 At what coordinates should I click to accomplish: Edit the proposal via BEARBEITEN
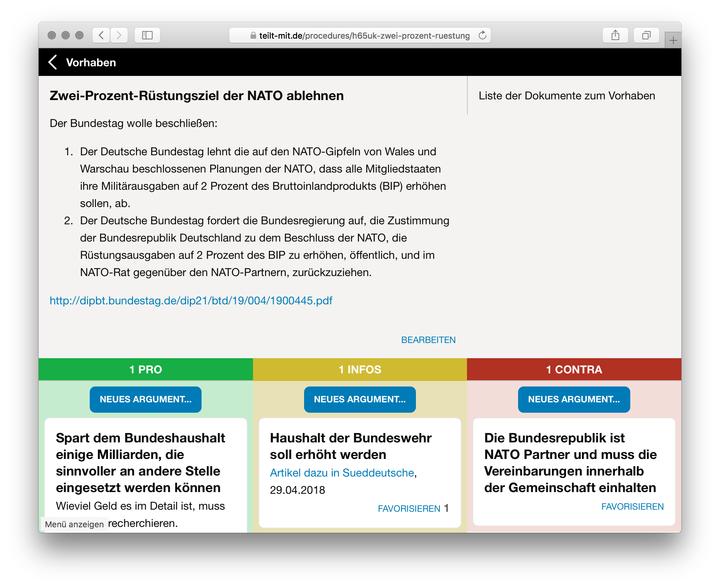click(x=428, y=340)
